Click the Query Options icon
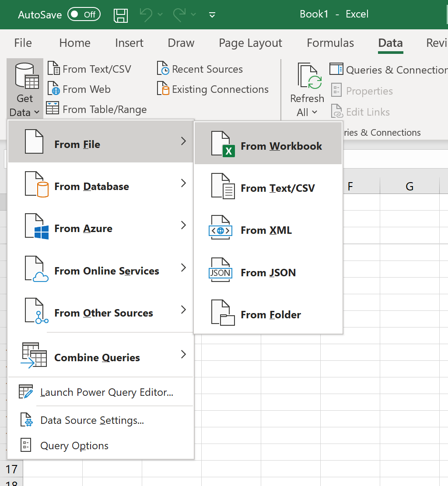This screenshot has height=486, width=448. coord(26,445)
